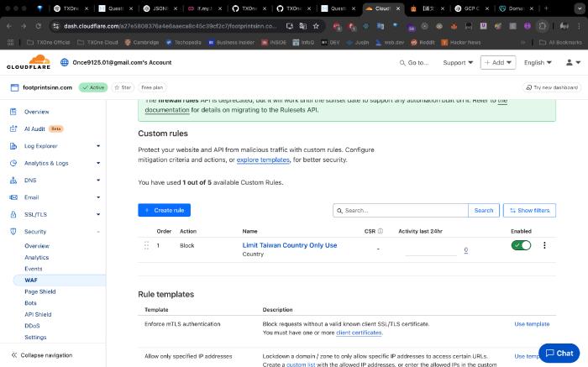Click the CSR info icon
The height and width of the screenshot is (367, 588).
(x=380, y=231)
